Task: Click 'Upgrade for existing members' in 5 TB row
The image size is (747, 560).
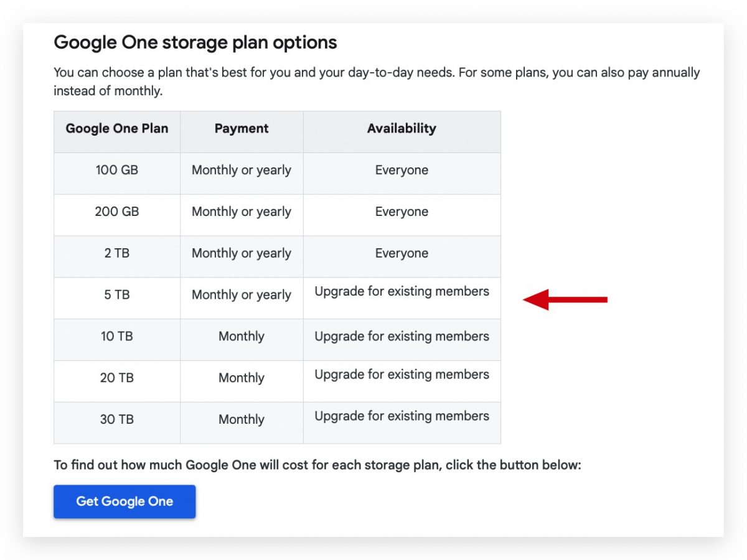Action: tap(402, 292)
